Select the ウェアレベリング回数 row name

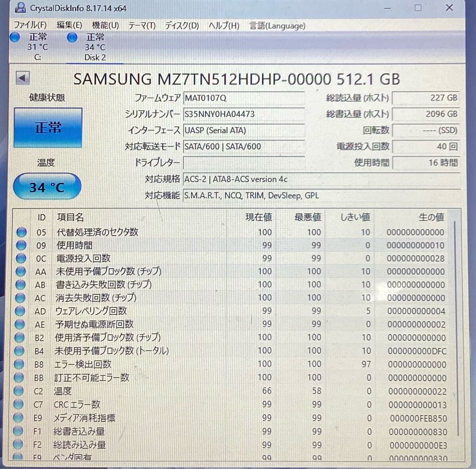[91, 311]
